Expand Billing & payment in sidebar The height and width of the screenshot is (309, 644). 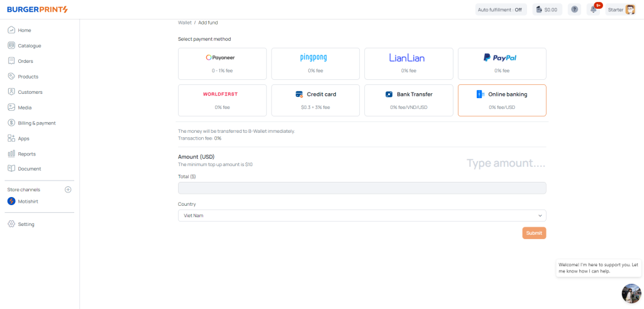(36, 123)
